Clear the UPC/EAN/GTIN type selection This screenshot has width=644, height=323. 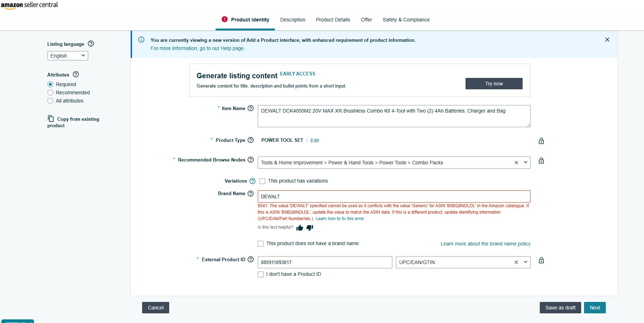516,262
